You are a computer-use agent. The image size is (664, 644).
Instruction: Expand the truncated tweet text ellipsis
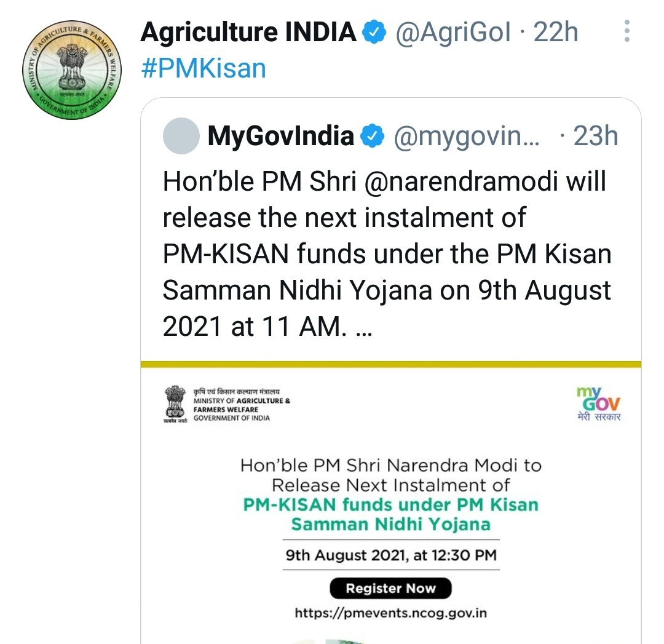point(364,327)
